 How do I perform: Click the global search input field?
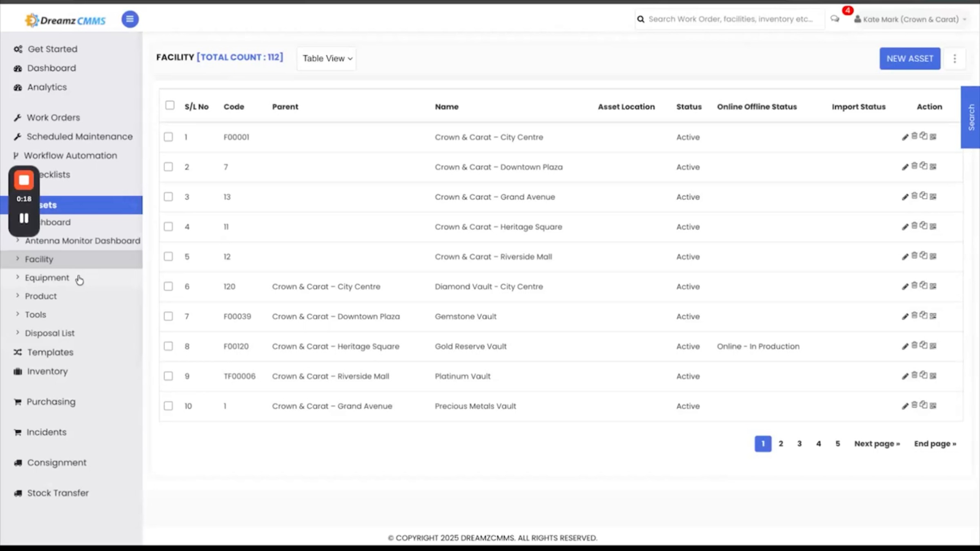(x=730, y=19)
